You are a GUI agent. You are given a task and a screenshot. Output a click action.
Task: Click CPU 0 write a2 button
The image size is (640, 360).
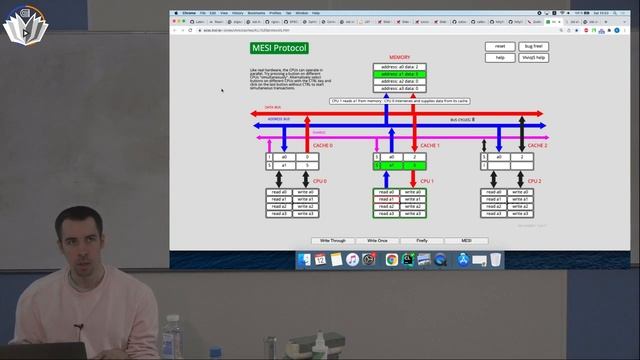coord(306,207)
